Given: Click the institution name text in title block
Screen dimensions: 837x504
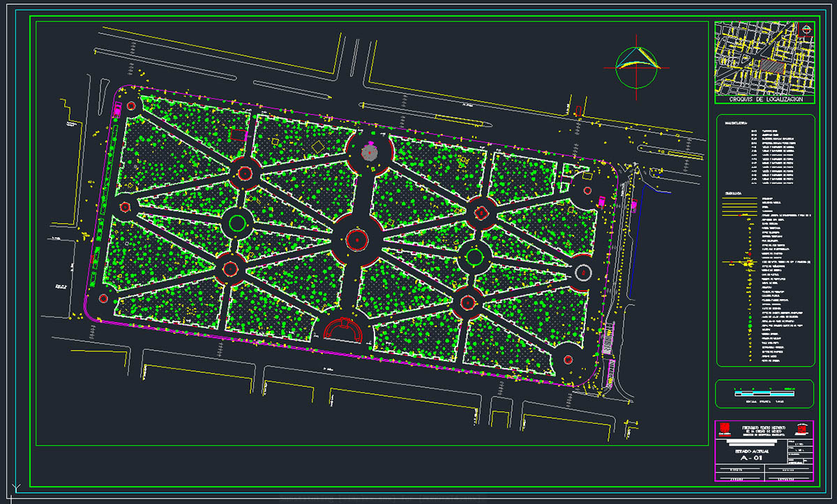Looking at the screenshot, I should [x=763, y=429].
